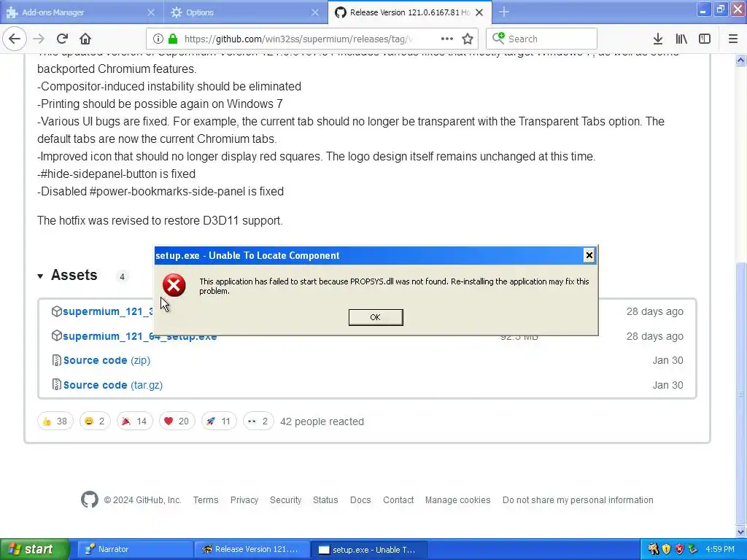Toggle the sidebars toolbar icon
The width and height of the screenshot is (747, 560).
(x=705, y=39)
